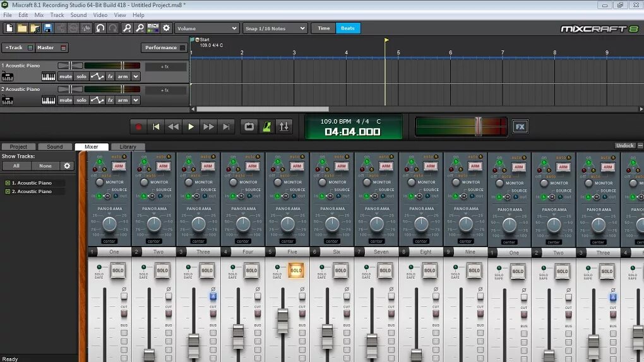Rewind to the start of the project
The height and width of the screenshot is (362, 644).
pyautogui.click(x=156, y=127)
